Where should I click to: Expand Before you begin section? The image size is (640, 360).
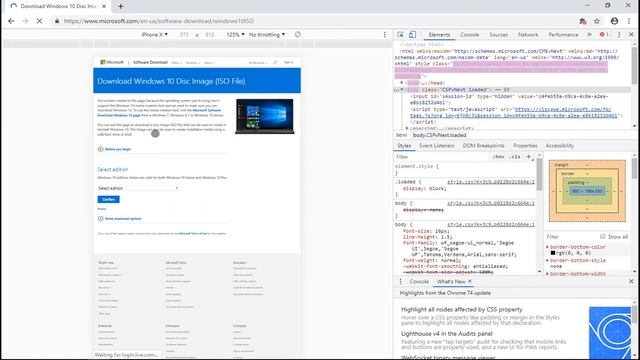115,149
